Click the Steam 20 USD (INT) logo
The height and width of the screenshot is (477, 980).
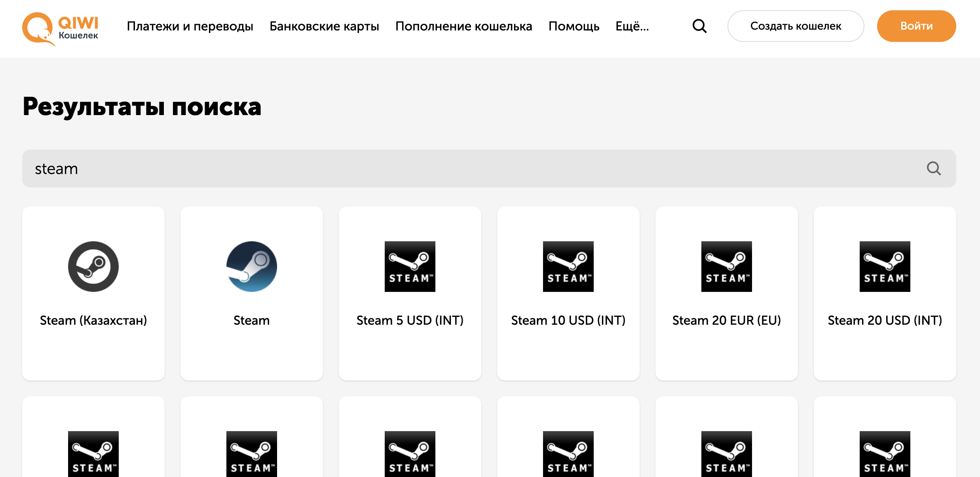click(885, 267)
